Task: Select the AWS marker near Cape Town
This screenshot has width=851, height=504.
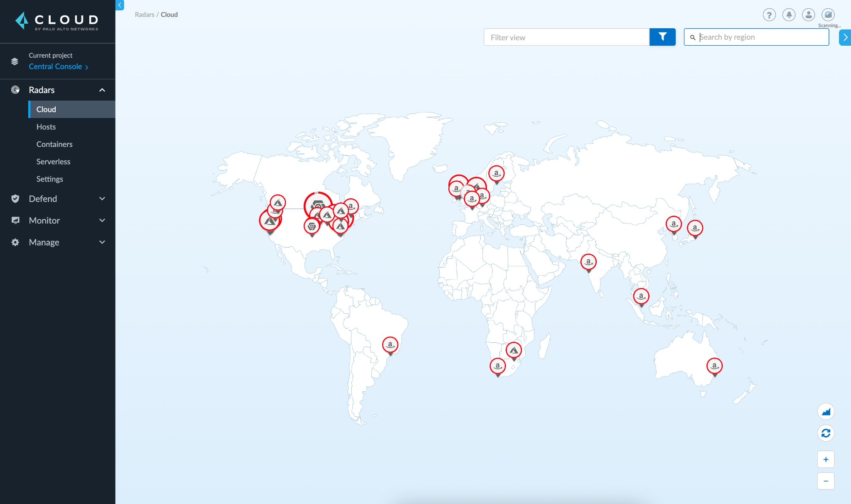Action: 497,366
